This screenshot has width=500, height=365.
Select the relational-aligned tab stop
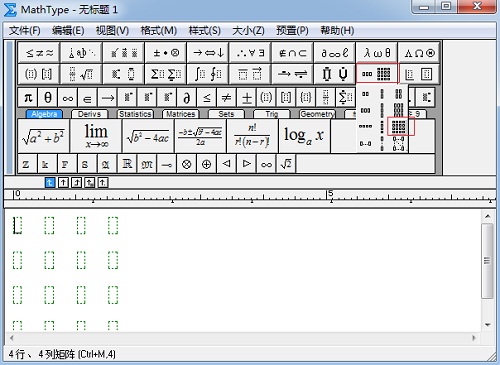[x=90, y=182]
